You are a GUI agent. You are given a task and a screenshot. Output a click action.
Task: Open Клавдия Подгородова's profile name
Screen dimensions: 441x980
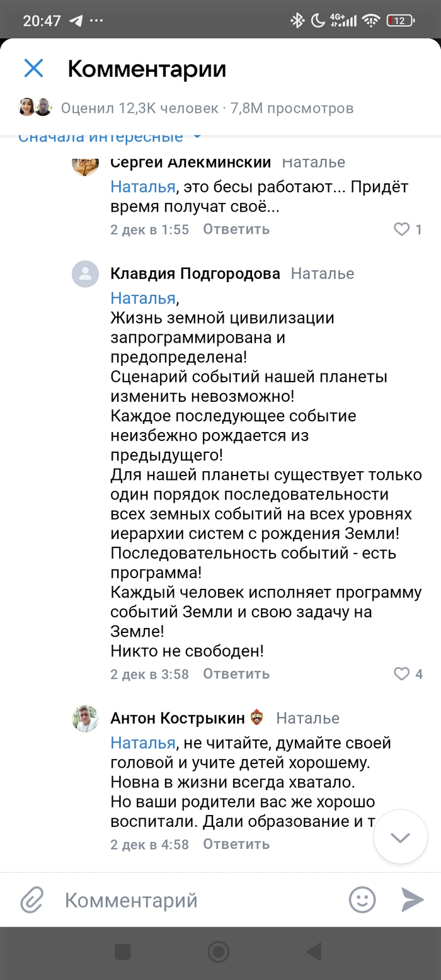tap(195, 274)
